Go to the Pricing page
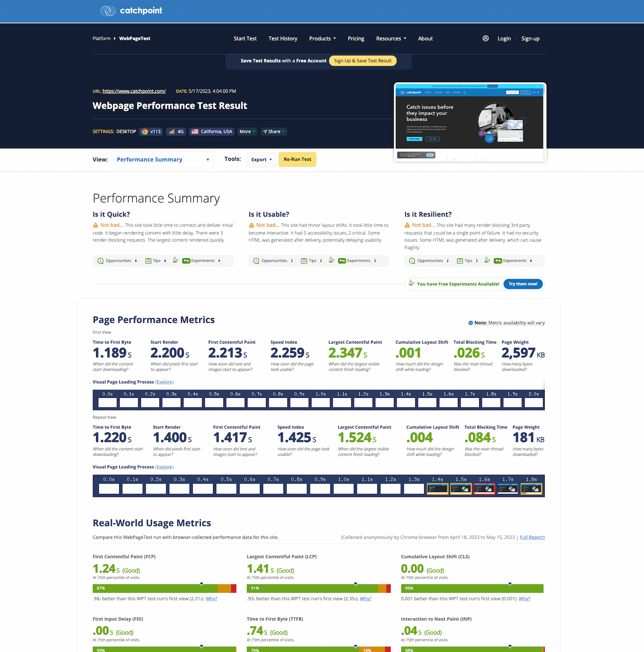644x652 pixels. coord(356,38)
